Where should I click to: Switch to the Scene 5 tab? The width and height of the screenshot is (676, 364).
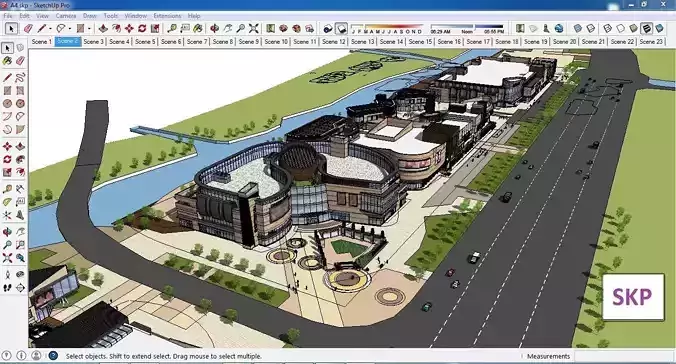145,41
